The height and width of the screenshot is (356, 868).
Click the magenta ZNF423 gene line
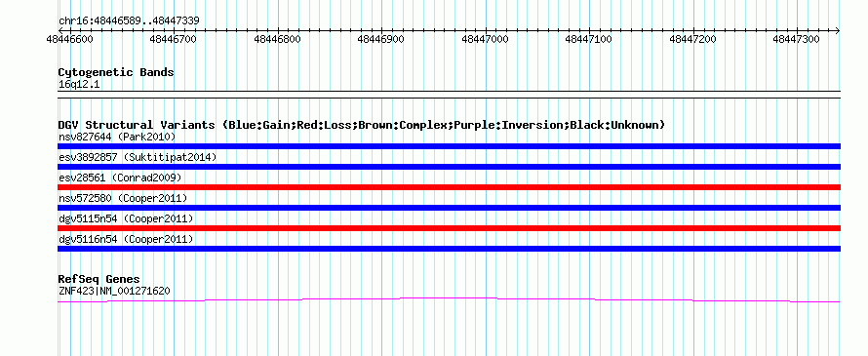pos(449,299)
